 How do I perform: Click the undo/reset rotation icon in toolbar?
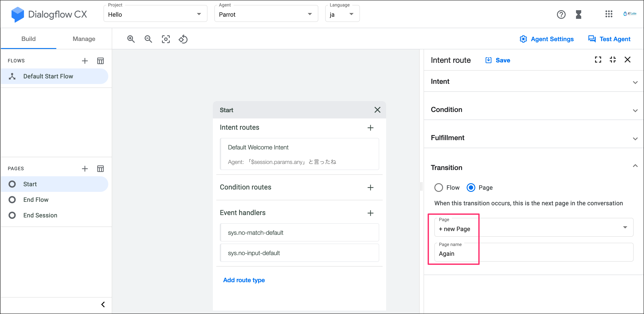coord(183,39)
